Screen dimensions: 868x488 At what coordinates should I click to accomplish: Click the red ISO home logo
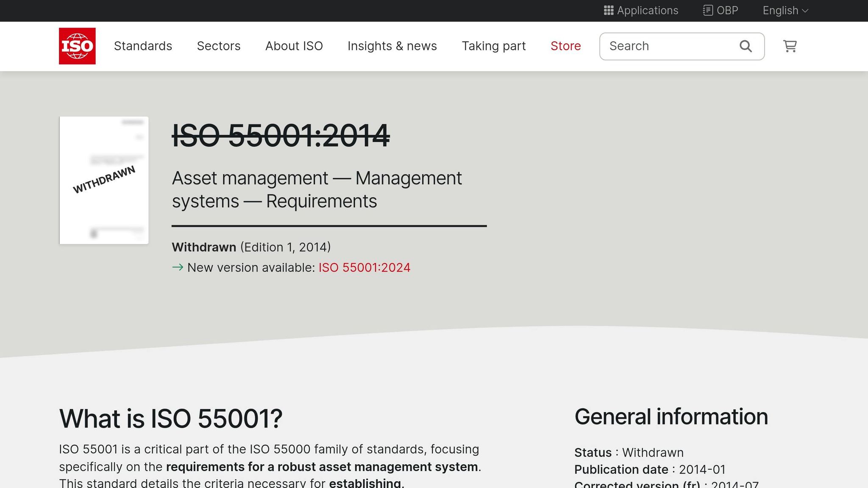77,46
